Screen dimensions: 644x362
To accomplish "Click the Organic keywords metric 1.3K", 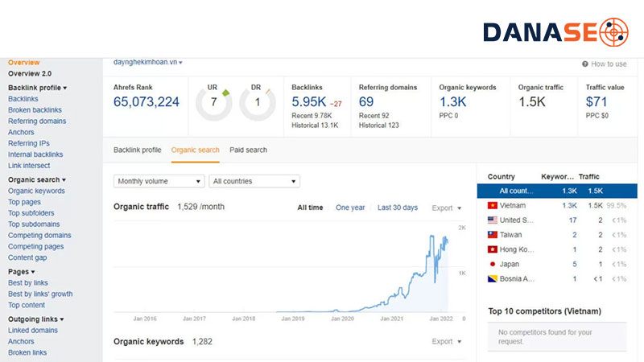I will pyautogui.click(x=452, y=102).
